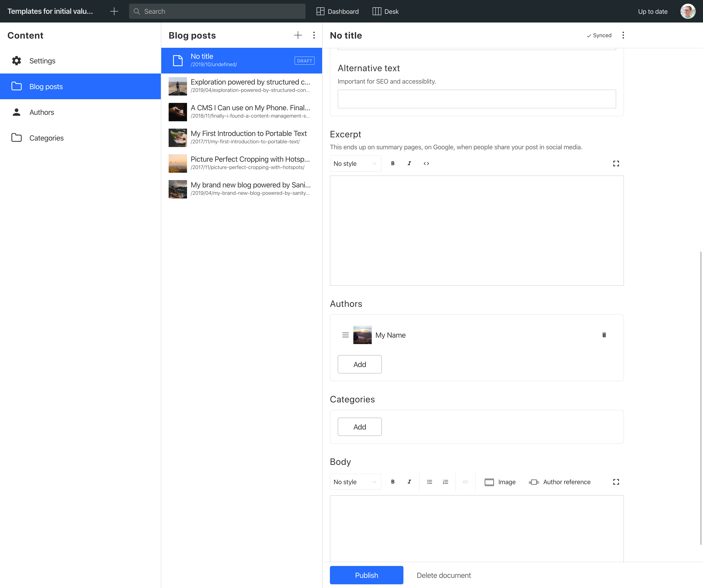Click the drag handle of My Name author
This screenshot has width=703, height=588.
click(346, 335)
